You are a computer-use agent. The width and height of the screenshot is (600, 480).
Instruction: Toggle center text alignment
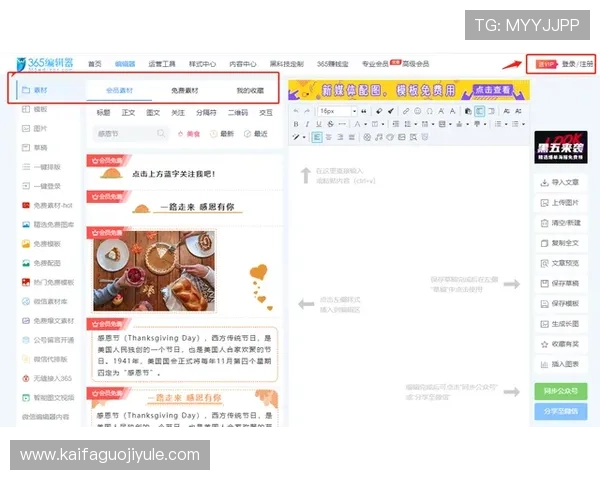[329, 137]
